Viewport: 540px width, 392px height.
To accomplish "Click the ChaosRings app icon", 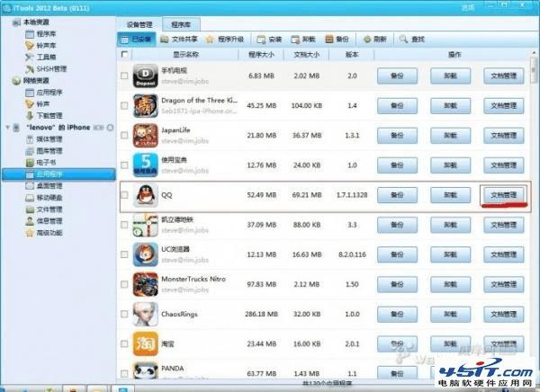I will click(x=145, y=314).
